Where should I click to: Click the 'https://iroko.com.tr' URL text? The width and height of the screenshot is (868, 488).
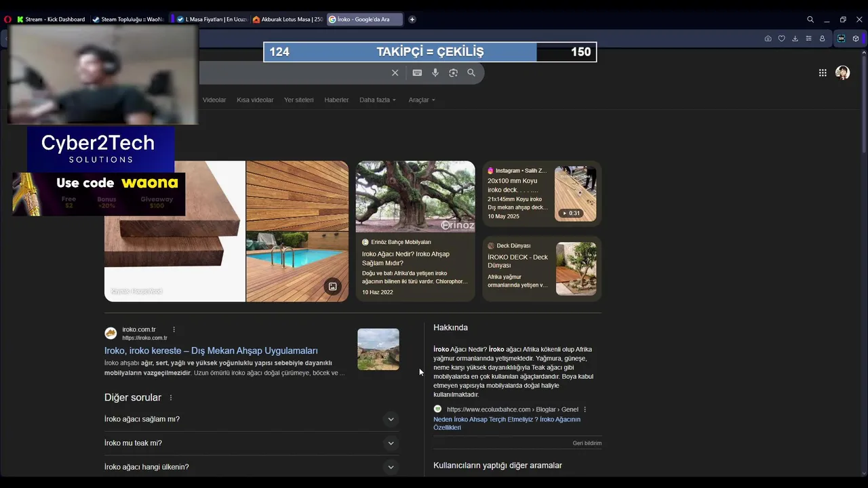144,338
